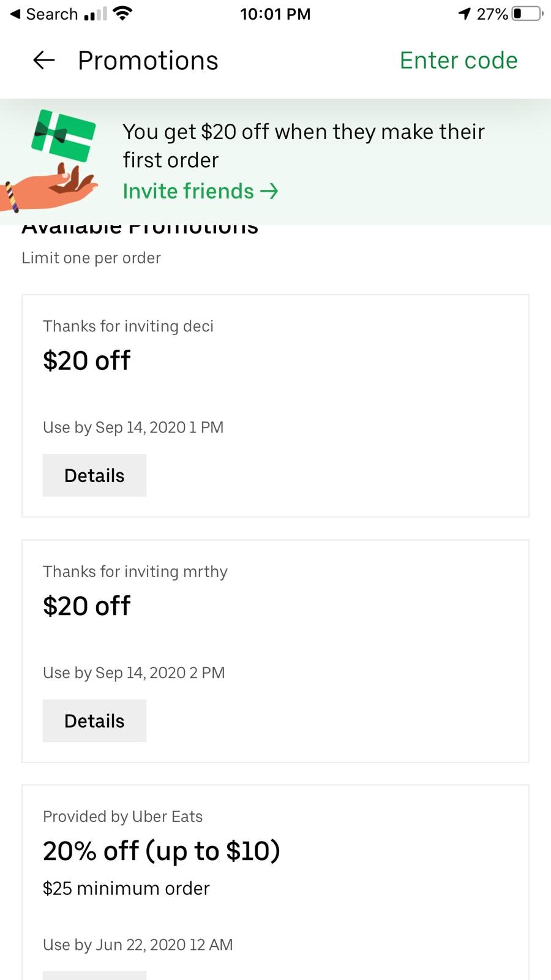Tap the 10:01 PM clock in status bar
551x980 pixels.
(275, 14)
